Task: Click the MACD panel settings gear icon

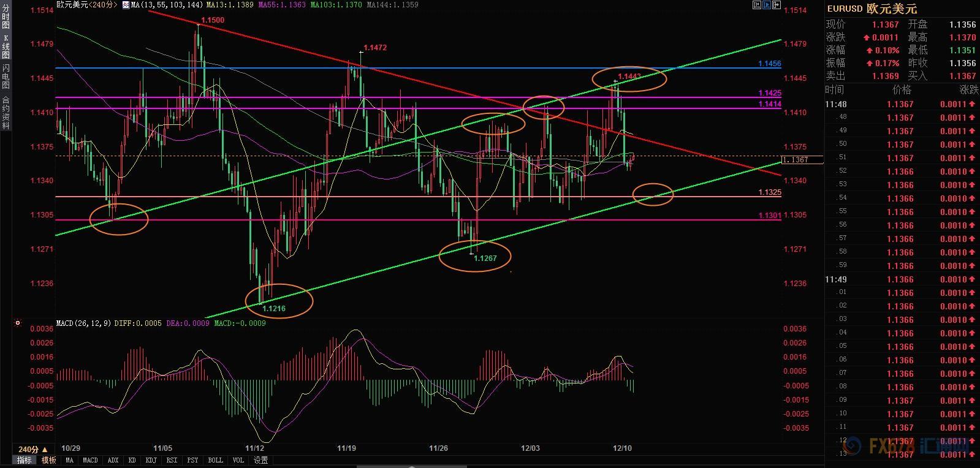Action: pos(18,323)
